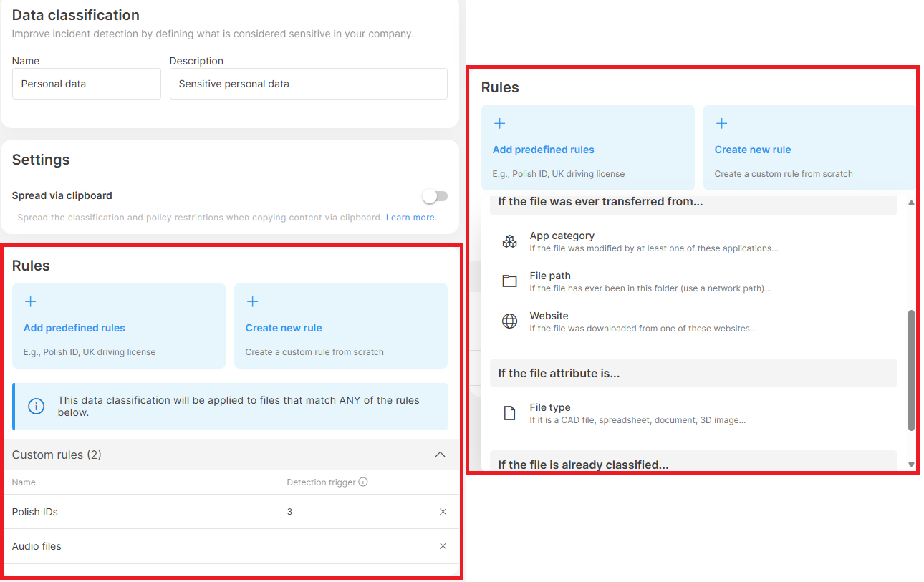Click Add predefined rules above the Custom rules list

pyautogui.click(x=119, y=326)
